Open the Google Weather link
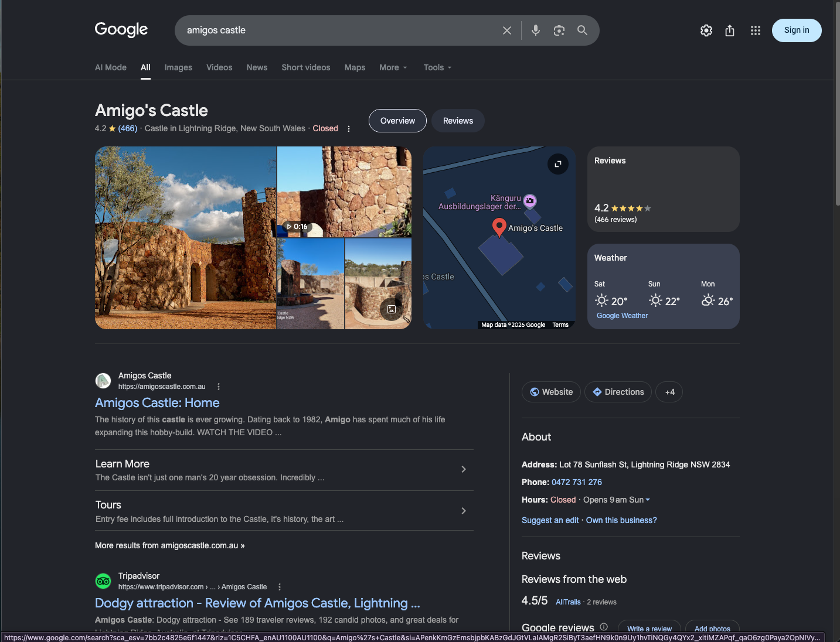The height and width of the screenshot is (642, 840). tap(623, 316)
